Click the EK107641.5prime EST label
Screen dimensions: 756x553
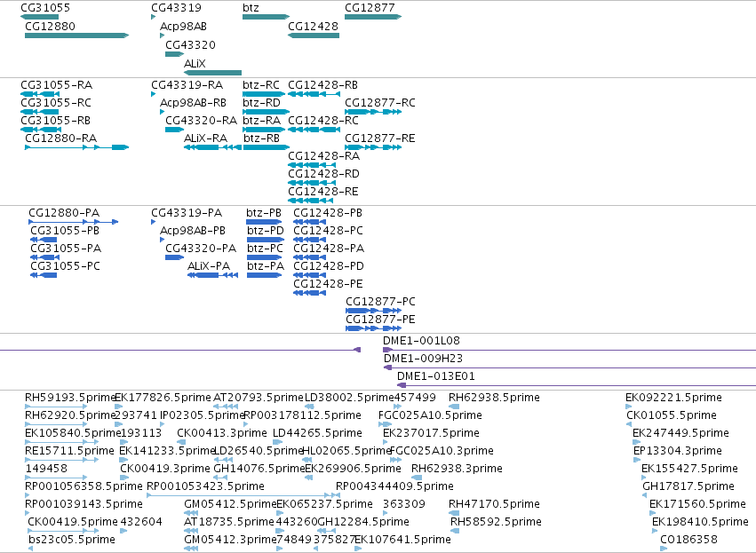(x=402, y=540)
